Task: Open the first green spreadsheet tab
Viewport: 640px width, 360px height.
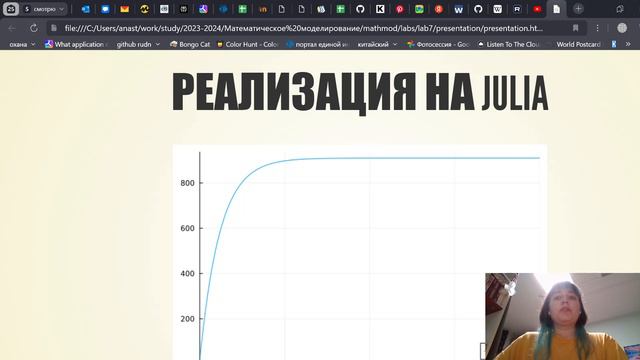Action: click(x=242, y=9)
